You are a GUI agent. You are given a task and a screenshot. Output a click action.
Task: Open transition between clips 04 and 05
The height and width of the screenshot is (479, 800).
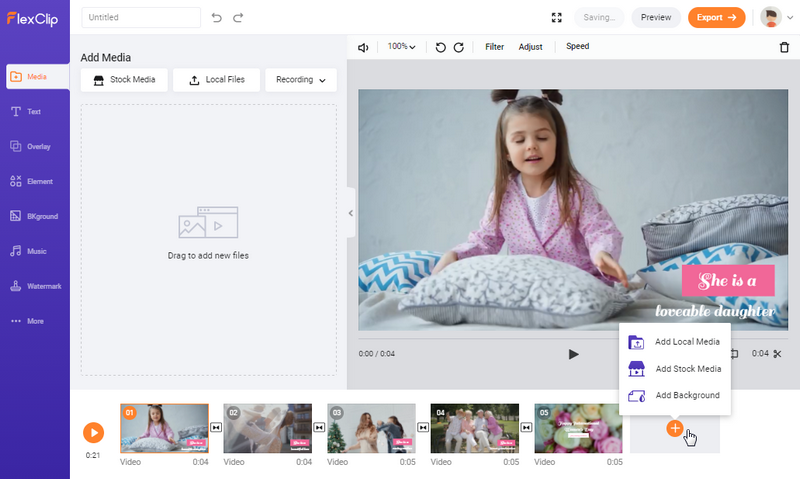[527, 427]
